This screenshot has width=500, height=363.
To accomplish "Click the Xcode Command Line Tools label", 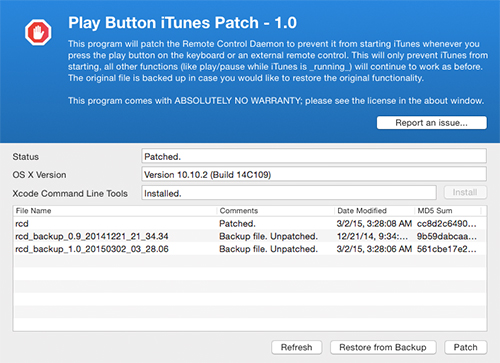I will tap(70, 193).
